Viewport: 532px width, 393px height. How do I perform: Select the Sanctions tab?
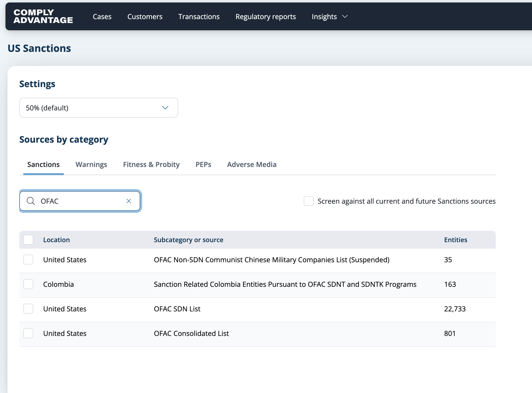[x=43, y=164]
